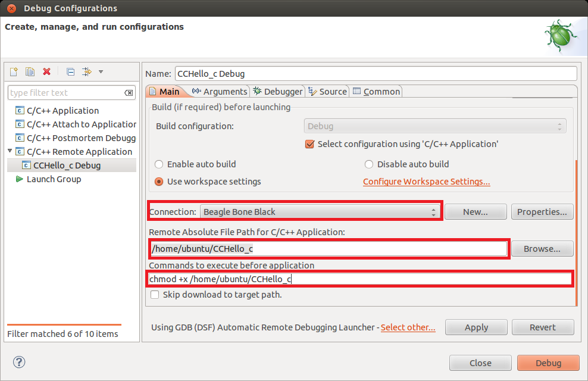This screenshot has height=381, width=588.
Task: Click the filter launch configurations icon
Action: point(87,72)
